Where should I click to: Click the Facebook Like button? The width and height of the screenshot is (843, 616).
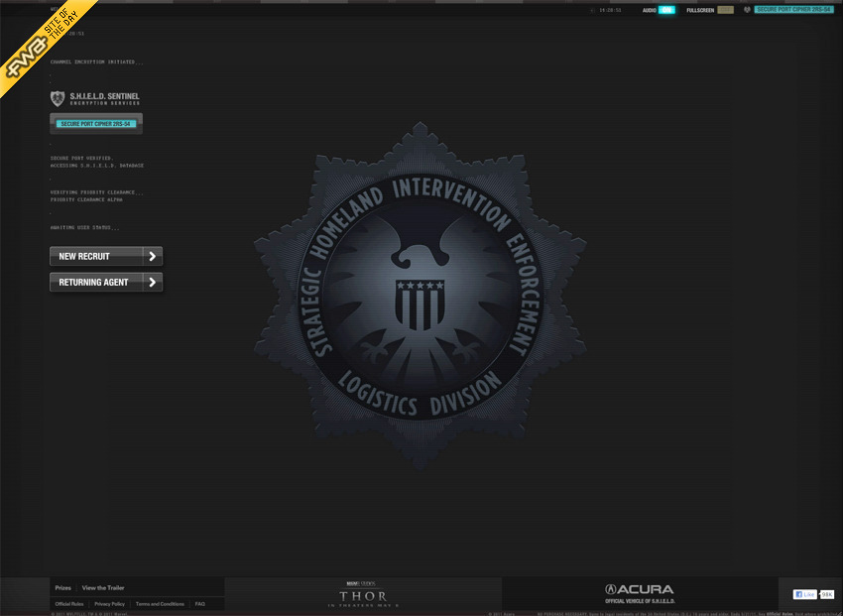[x=805, y=594]
